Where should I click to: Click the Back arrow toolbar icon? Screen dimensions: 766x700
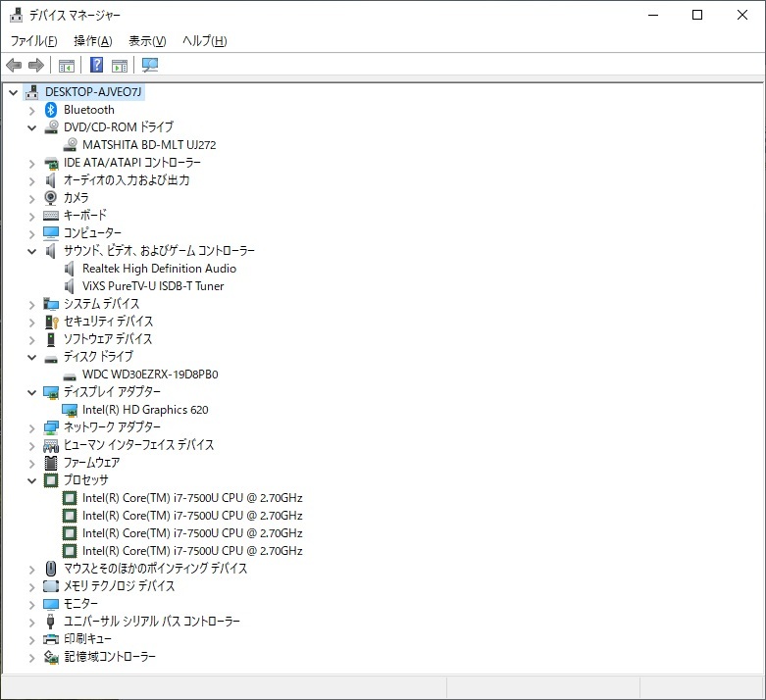[14, 66]
